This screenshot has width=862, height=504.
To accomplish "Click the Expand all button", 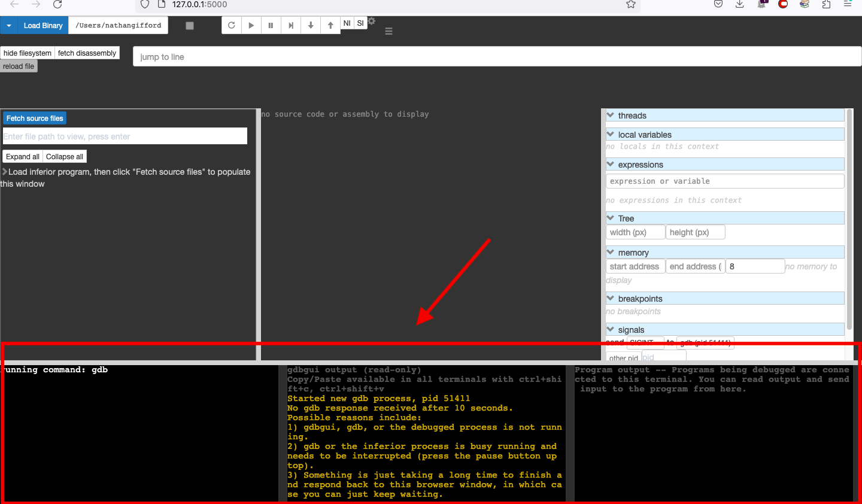I will (22, 156).
